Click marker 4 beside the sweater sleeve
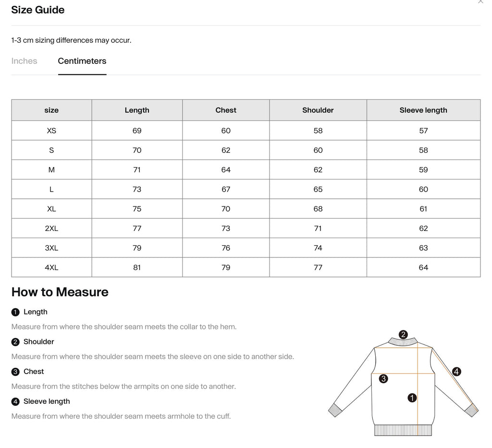The height and width of the screenshot is (448, 492). (456, 371)
